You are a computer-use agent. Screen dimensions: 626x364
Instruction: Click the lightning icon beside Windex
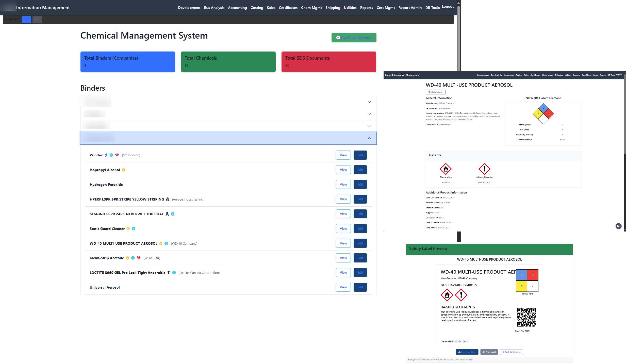click(106, 155)
